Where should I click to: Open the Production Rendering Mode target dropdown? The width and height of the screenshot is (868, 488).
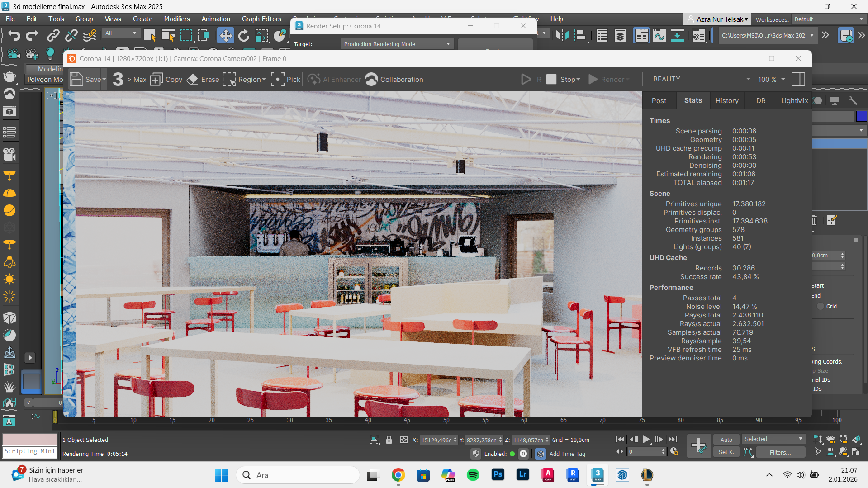click(397, 44)
